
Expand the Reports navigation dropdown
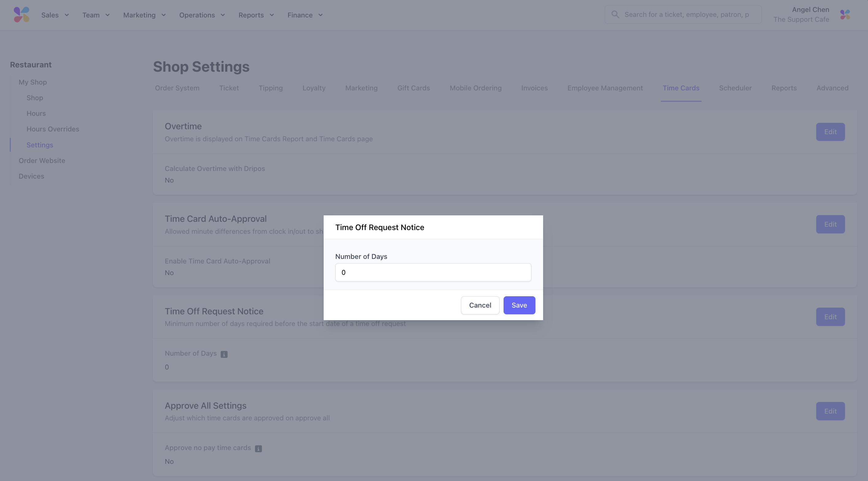(x=257, y=15)
